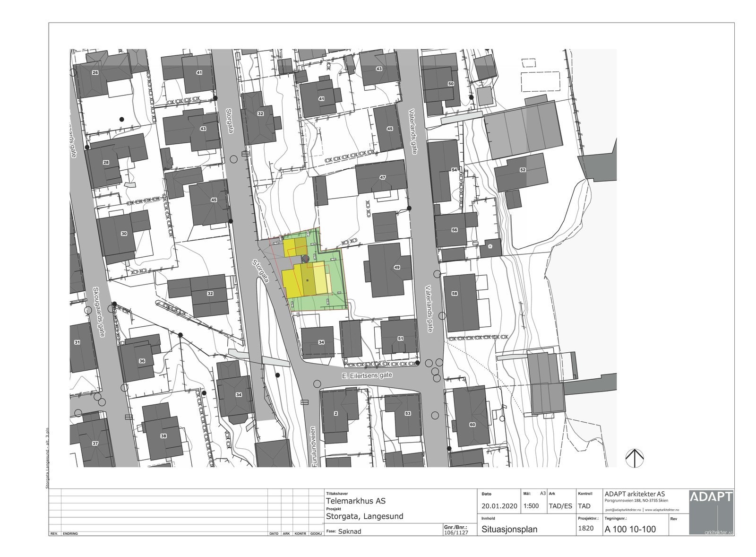Click the '106/1127' Gnr./Bnr. value
756x557 pixels.
point(455,532)
